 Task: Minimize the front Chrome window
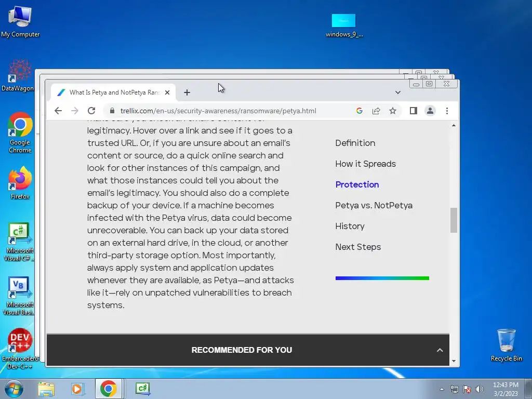click(416, 84)
